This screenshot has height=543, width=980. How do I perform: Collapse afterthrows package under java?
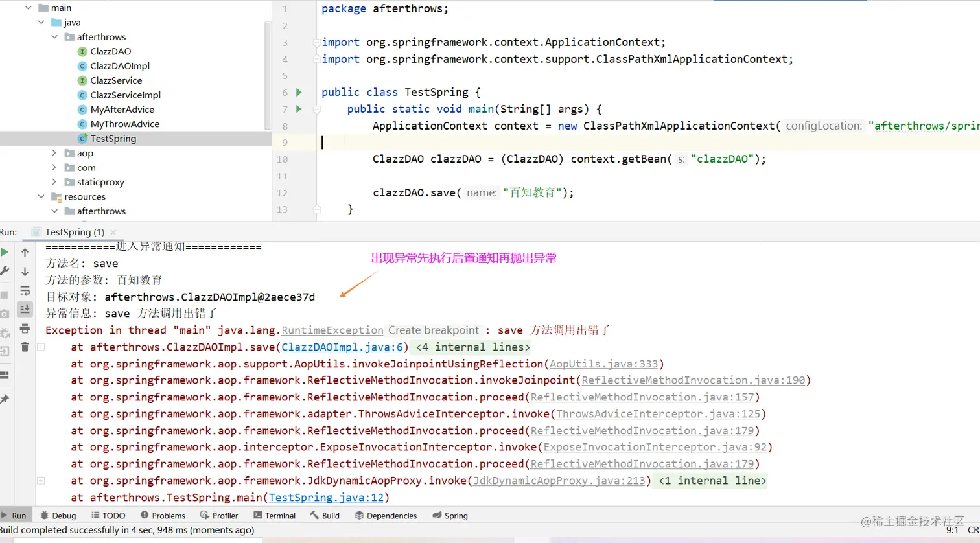[54, 37]
